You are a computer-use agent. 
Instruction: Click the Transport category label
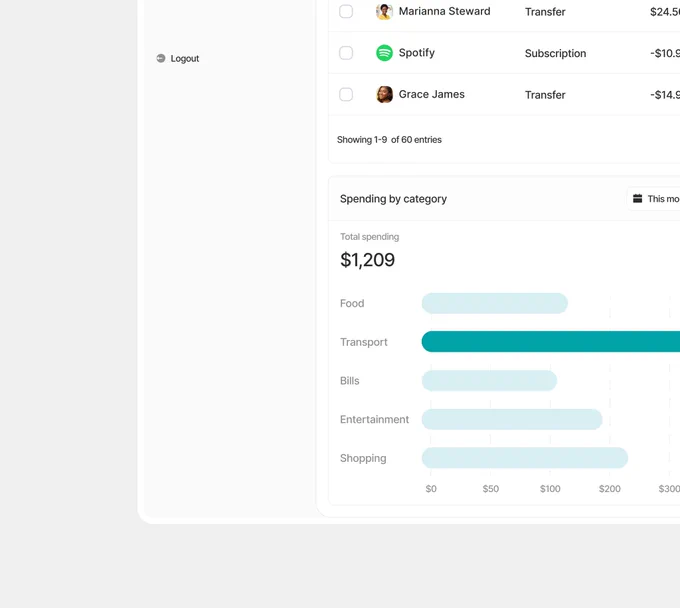(x=364, y=342)
